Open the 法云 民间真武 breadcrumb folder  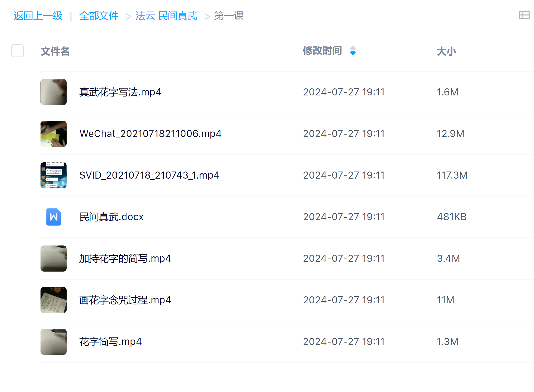(x=166, y=16)
